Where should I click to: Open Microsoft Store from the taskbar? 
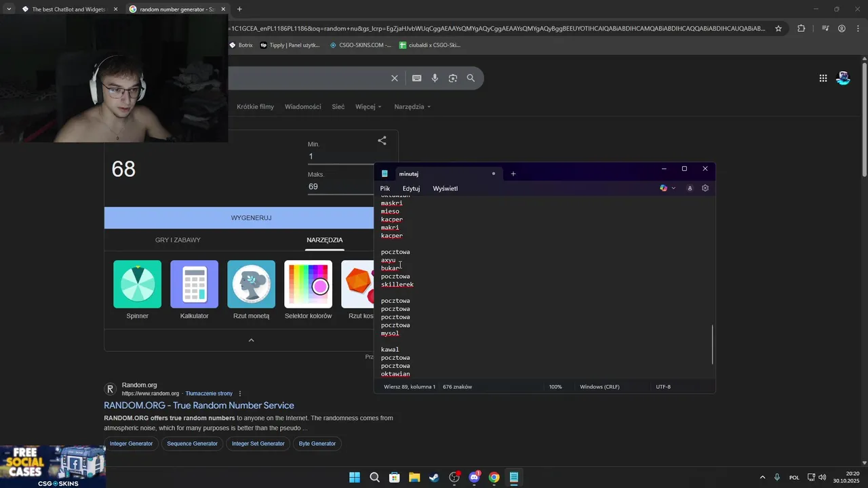tap(394, 477)
